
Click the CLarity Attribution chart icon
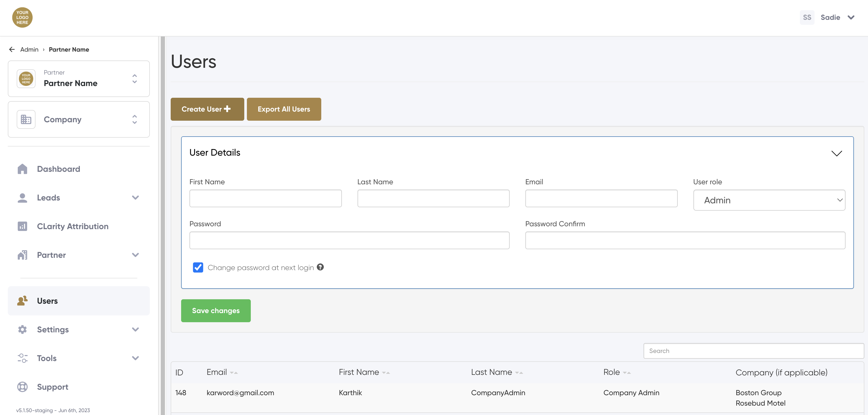(22, 226)
